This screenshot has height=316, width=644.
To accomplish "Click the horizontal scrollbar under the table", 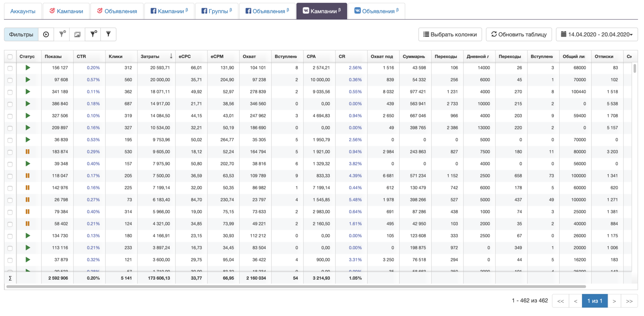I will [x=296, y=286].
